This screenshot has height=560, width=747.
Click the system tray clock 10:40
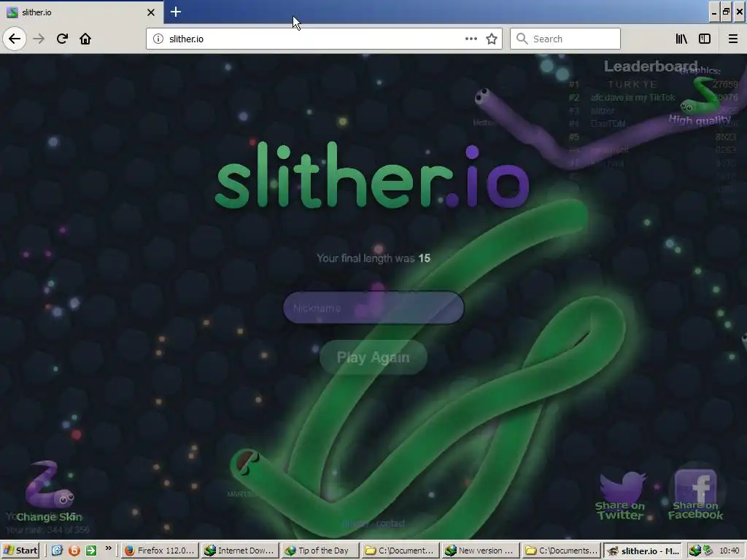729,551
